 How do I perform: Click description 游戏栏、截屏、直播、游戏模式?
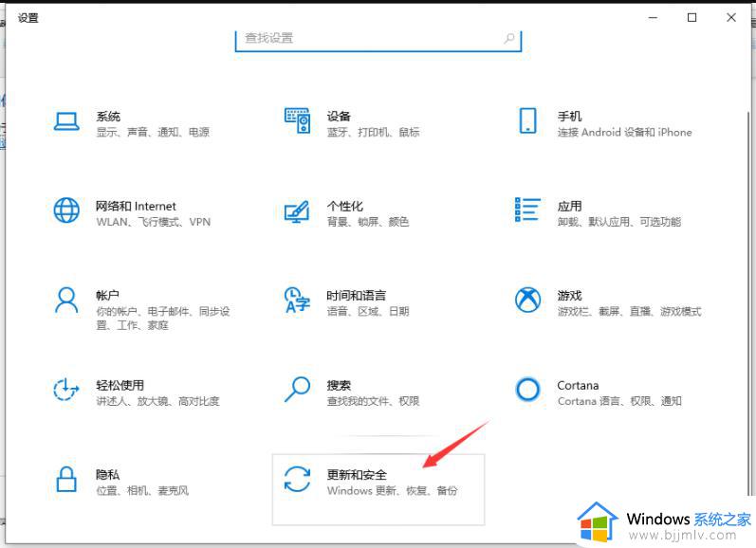tap(629, 311)
